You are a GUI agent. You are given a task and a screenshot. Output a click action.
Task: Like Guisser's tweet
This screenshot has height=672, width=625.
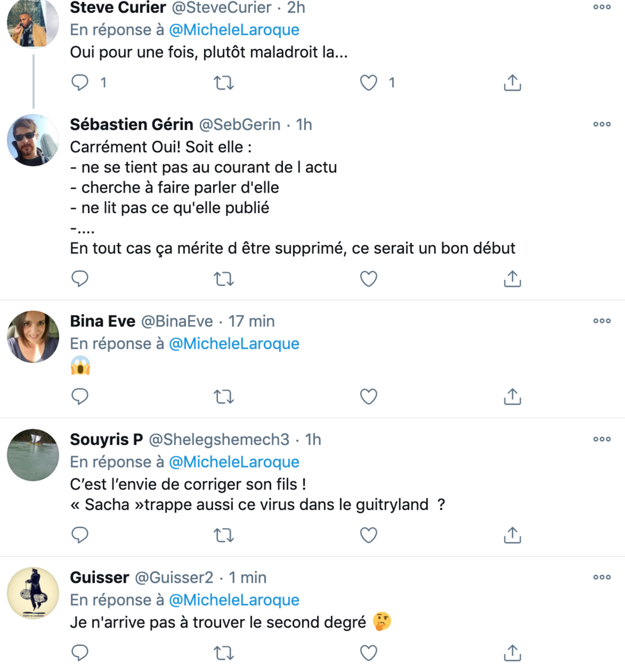(368, 652)
